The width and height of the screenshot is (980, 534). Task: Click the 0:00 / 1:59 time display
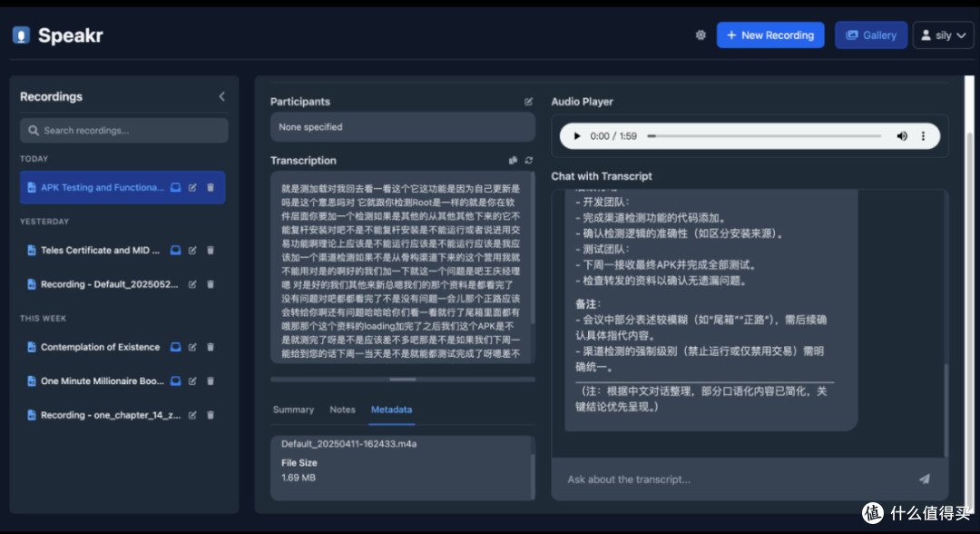(x=613, y=136)
